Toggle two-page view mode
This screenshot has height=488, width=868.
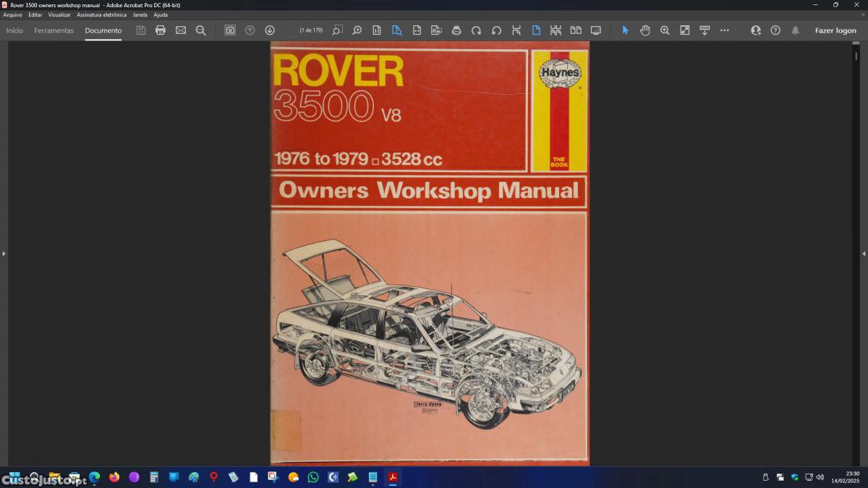[576, 30]
